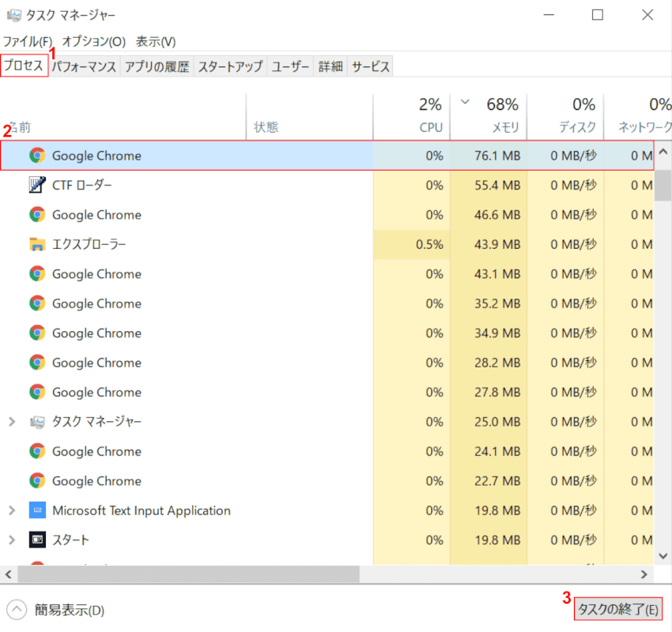This screenshot has height=632, width=672.
Task: Click the 簡易表示(D) label
Action: click(x=70, y=610)
